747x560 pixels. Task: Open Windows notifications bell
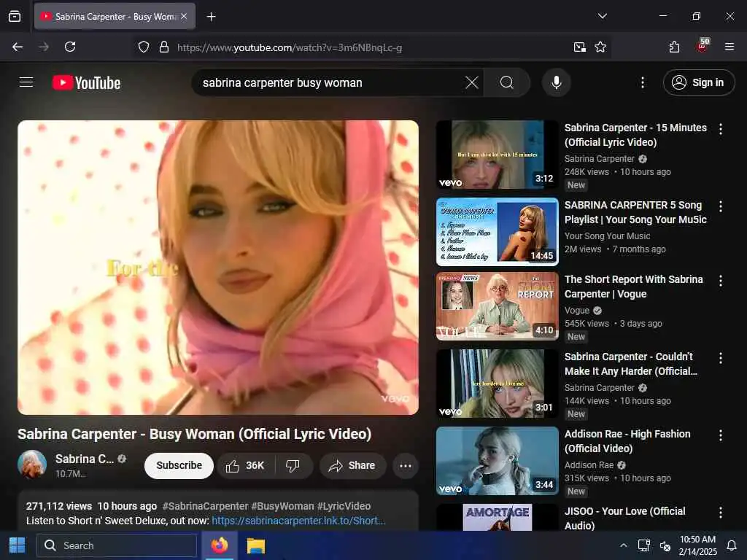click(x=732, y=545)
